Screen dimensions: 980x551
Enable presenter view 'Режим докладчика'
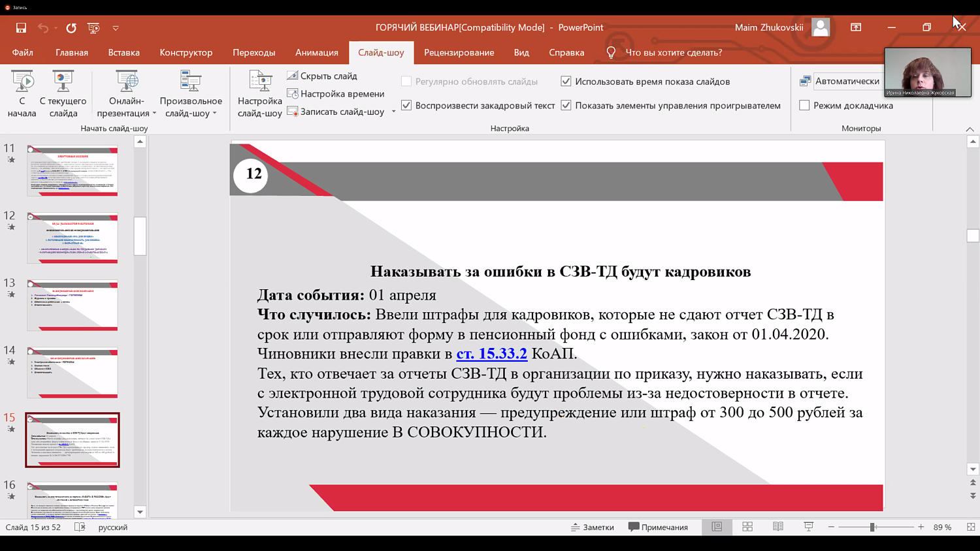pos(804,105)
